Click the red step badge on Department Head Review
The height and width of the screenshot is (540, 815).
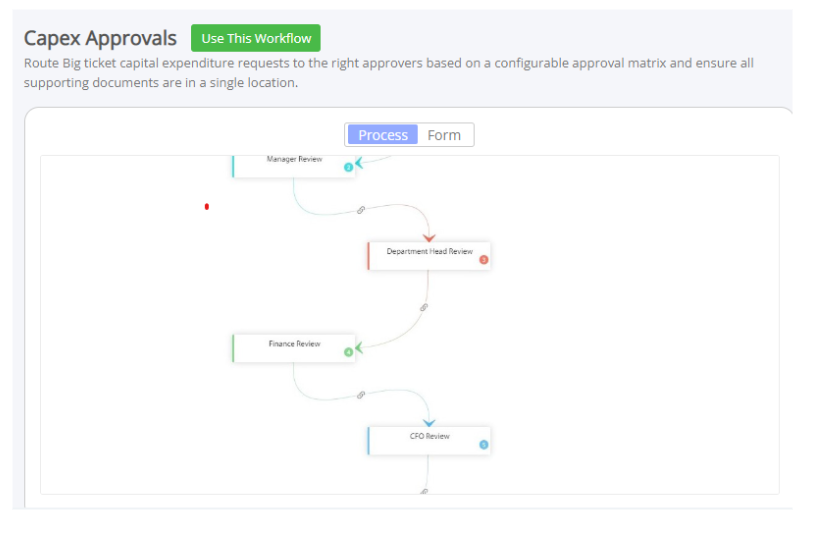(x=484, y=260)
